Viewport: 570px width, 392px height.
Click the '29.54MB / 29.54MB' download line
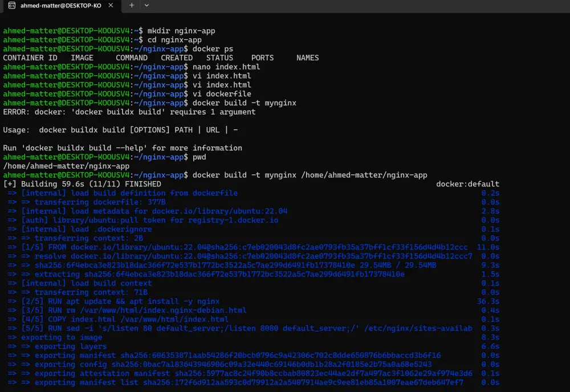(x=222, y=265)
